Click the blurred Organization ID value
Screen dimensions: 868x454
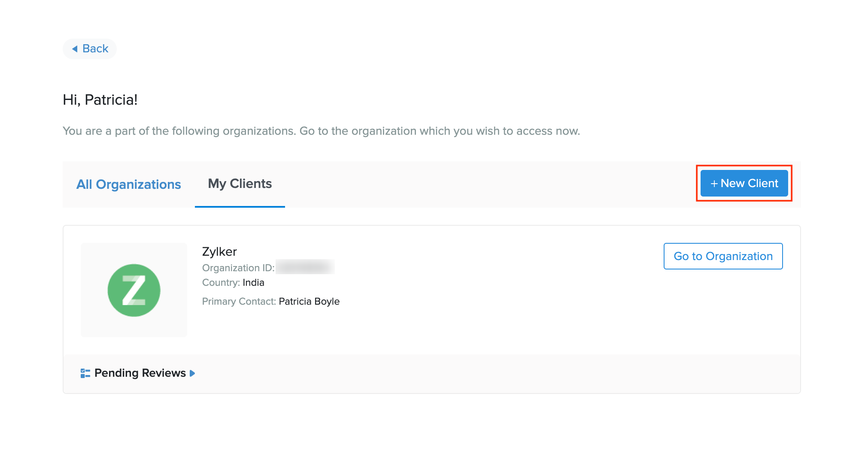306,267
